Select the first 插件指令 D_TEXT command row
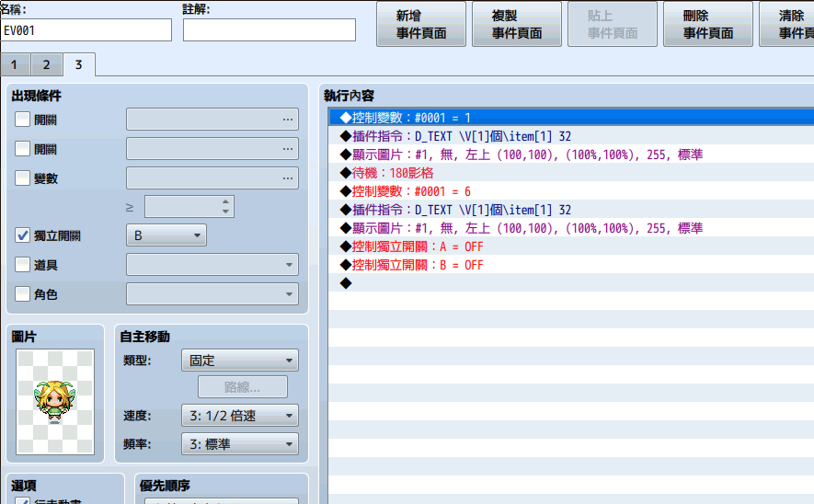814x504 pixels. (x=571, y=136)
